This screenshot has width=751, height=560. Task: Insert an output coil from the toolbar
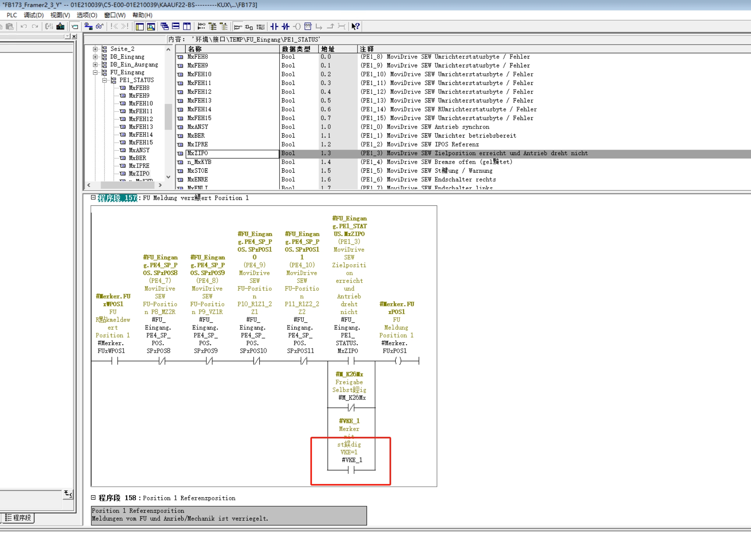pyautogui.click(x=297, y=26)
